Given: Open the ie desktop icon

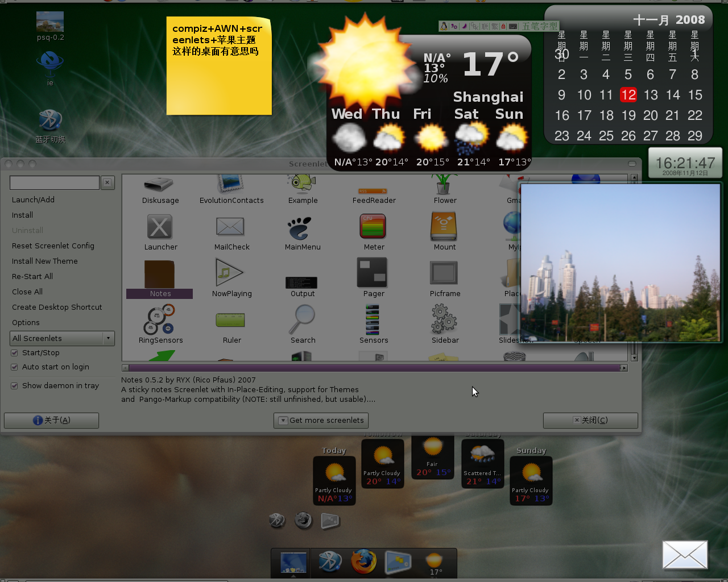Looking at the screenshot, I should tap(50, 68).
